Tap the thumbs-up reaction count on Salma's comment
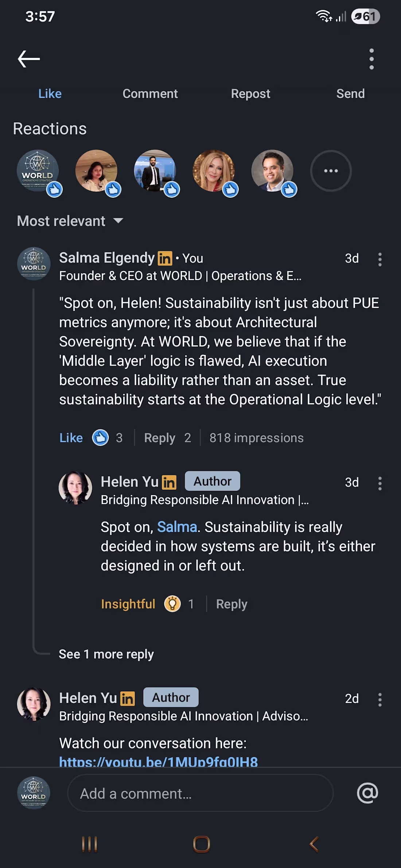Image resolution: width=401 pixels, height=868 pixels. click(108, 438)
